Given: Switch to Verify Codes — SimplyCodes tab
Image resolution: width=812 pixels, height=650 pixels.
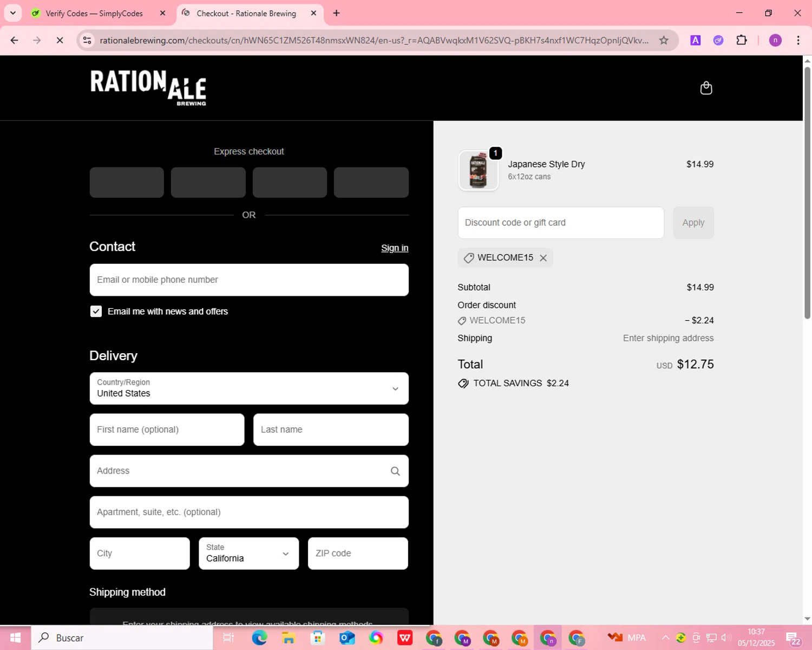Looking at the screenshot, I should point(94,13).
